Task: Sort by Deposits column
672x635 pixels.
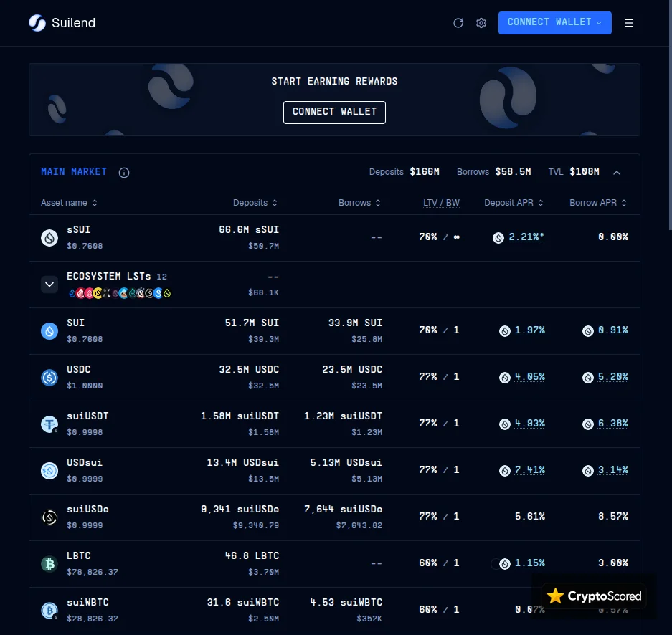Action: 255,203
